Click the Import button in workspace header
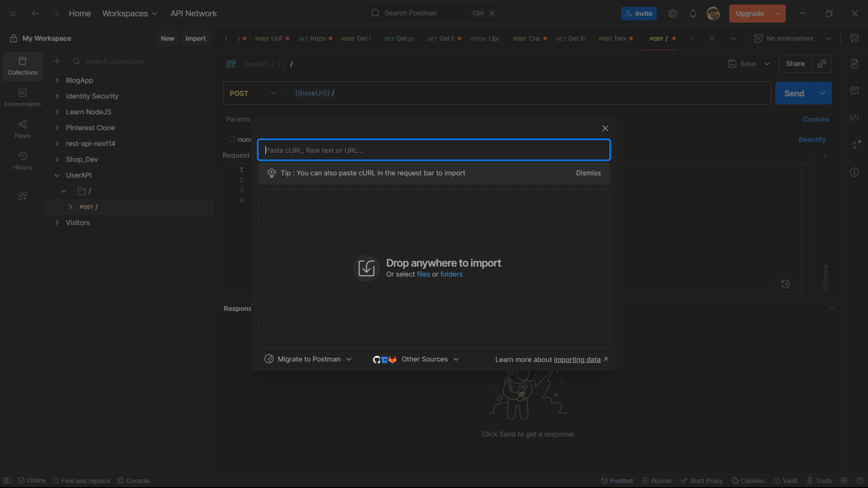Screen dimensions: 868x488 (x=195, y=38)
